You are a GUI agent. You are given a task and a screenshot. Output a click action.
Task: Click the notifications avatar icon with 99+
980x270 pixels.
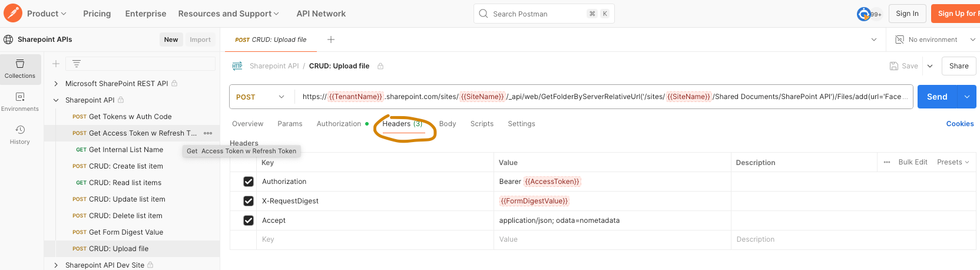[x=869, y=14]
